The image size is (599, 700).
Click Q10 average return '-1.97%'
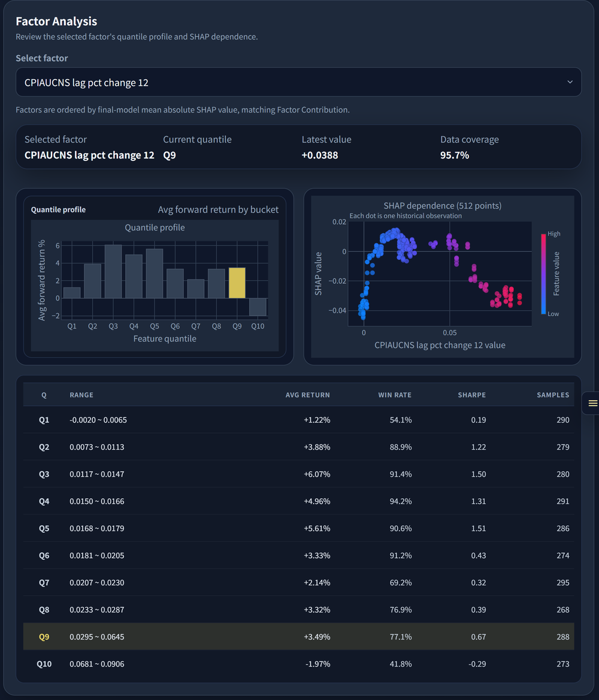click(317, 664)
